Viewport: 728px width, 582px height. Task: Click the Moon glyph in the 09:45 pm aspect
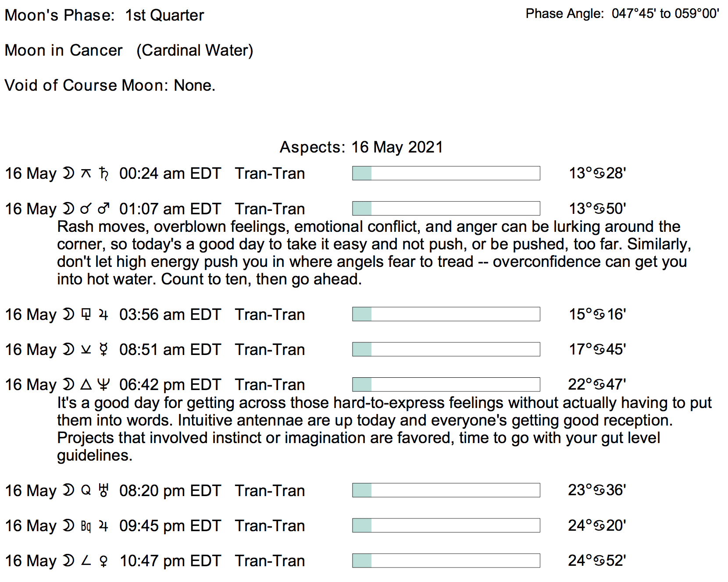pyautogui.click(x=68, y=525)
